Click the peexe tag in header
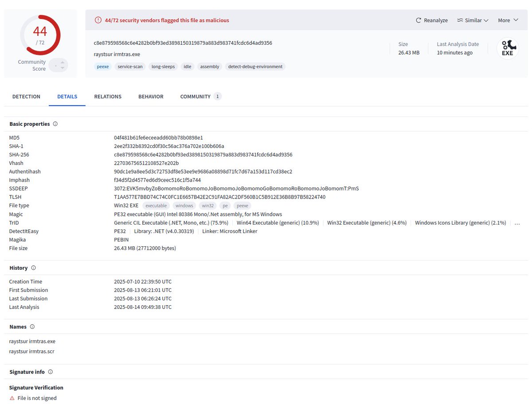Screen dimensions: 532x404 point(102,66)
